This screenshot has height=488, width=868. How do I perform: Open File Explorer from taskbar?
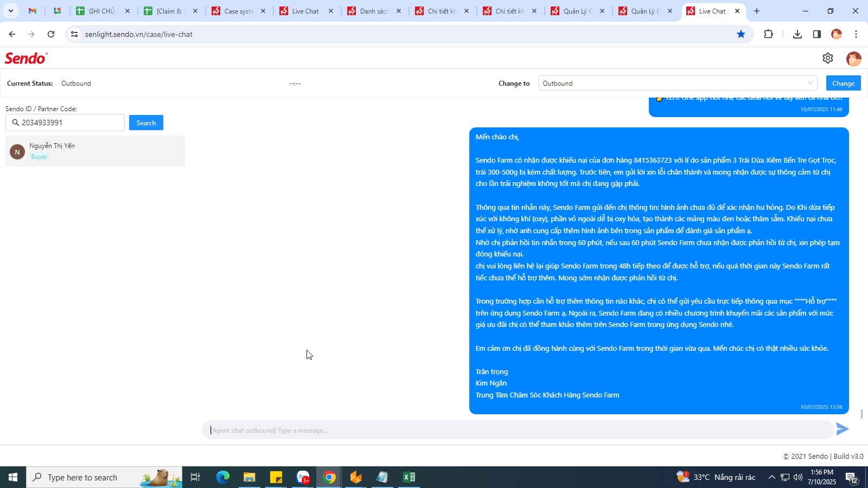pyautogui.click(x=249, y=477)
